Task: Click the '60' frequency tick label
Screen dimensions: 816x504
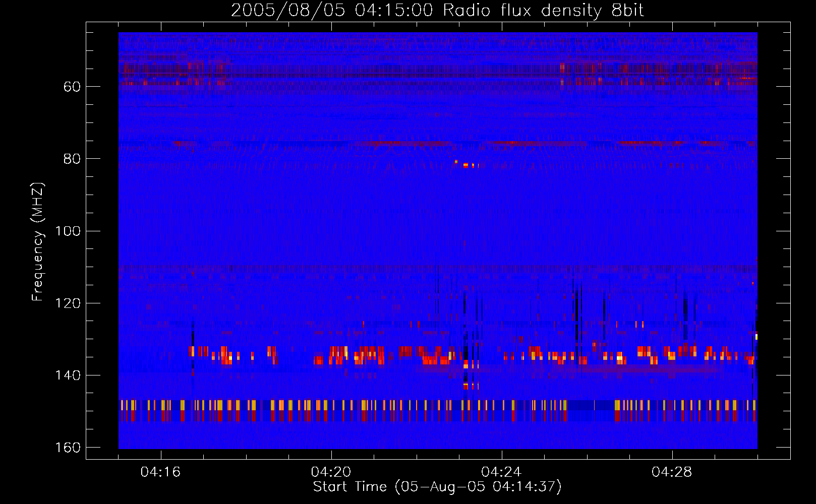Action: pyautogui.click(x=72, y=87)
